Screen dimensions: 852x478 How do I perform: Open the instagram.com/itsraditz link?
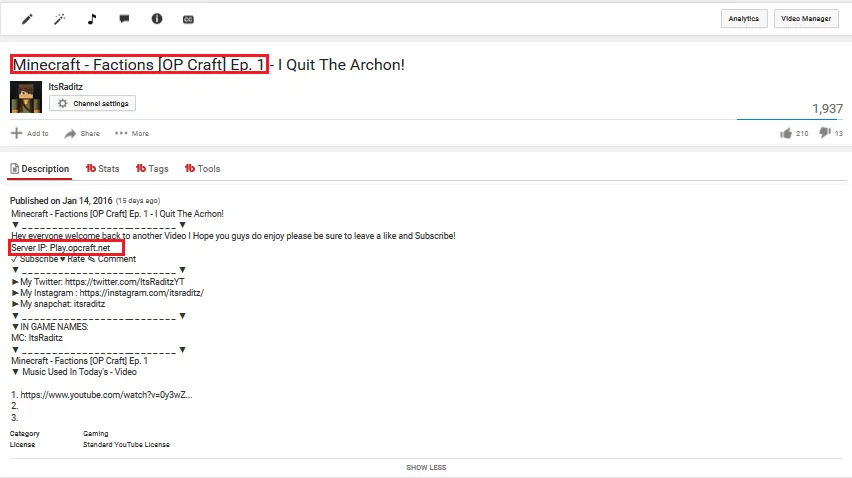[x=141, y=293]
